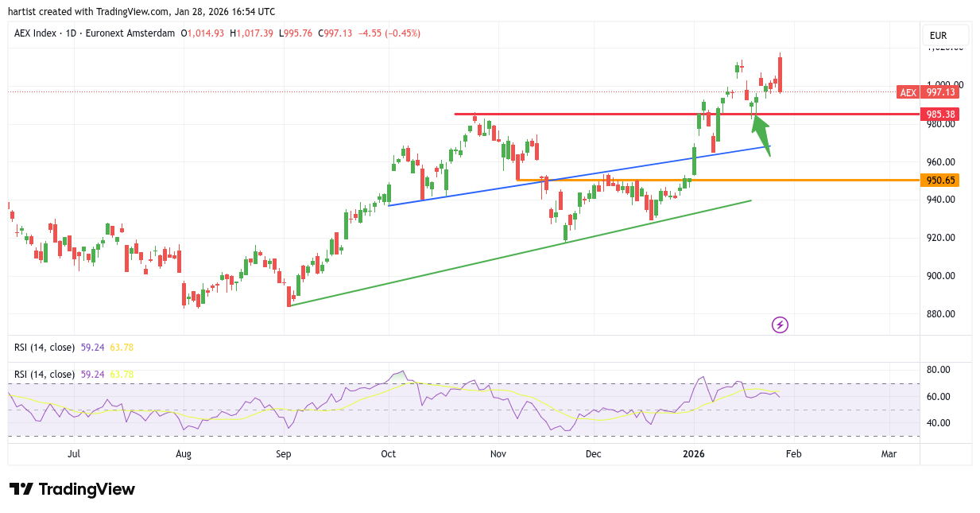Click the TradingView logo at bottom left
980x513 pixels.
pos(72,489)
